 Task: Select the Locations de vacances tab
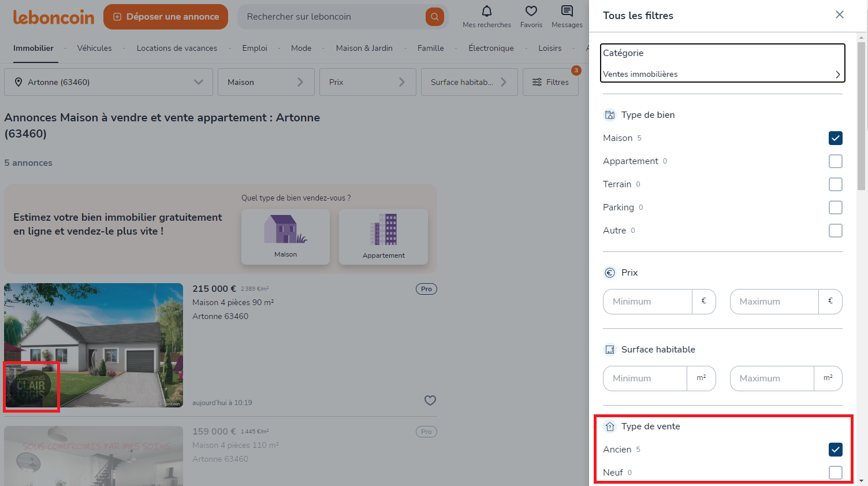pos(177,49)
